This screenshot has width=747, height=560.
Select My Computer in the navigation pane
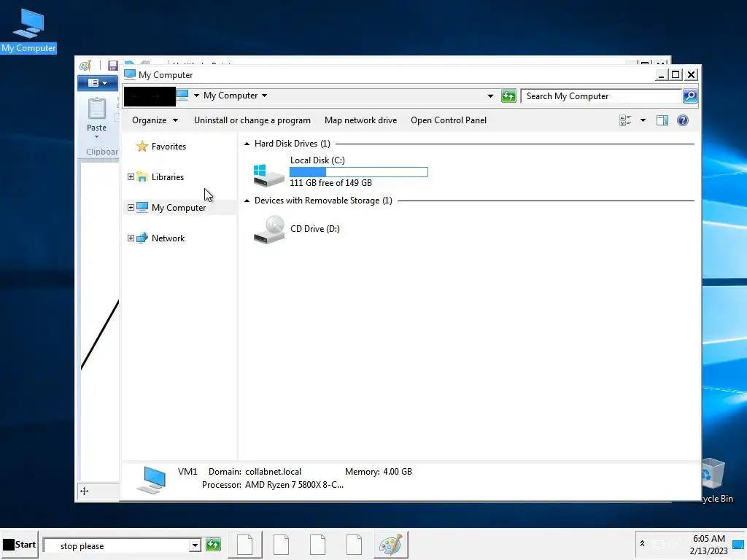pos(179,208)
